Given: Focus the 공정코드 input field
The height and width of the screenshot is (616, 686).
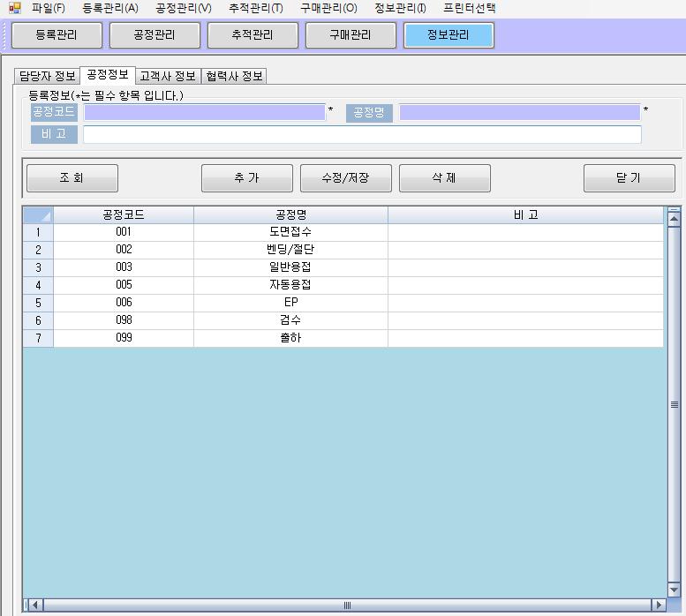Looking at the screenshot, I should 204,112.
